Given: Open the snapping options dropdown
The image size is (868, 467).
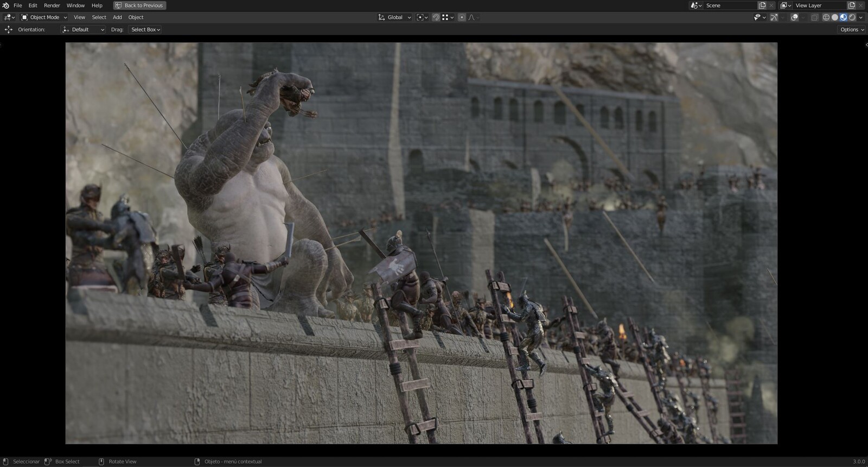Looking at the screenshot, I should [448, 17].
